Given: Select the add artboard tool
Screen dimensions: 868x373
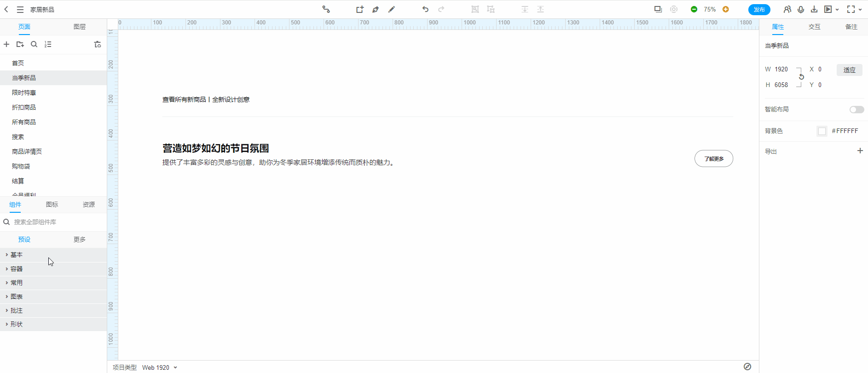Looking at the screenshot, I should (359, 9).
